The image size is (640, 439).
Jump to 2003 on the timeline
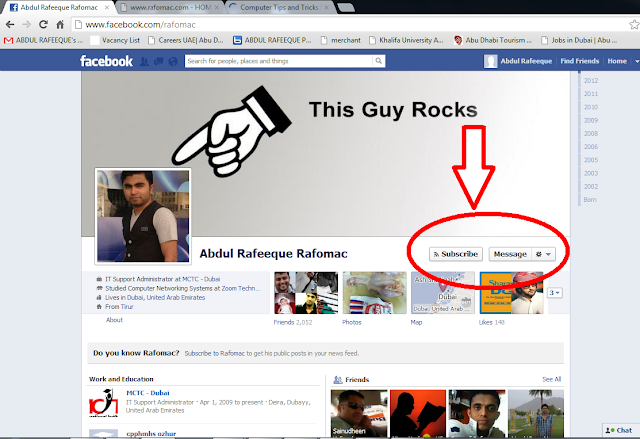point(591,173)
